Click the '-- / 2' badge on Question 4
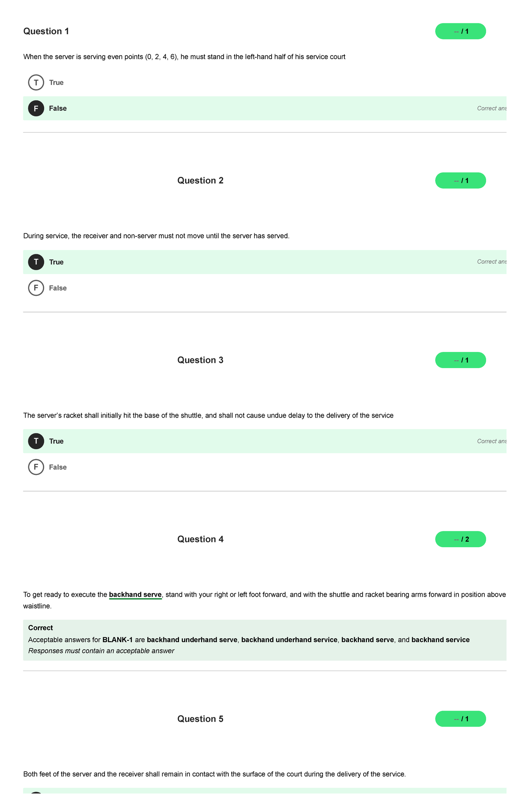Screen dimensions: 525x812 [x=460, y=539]
